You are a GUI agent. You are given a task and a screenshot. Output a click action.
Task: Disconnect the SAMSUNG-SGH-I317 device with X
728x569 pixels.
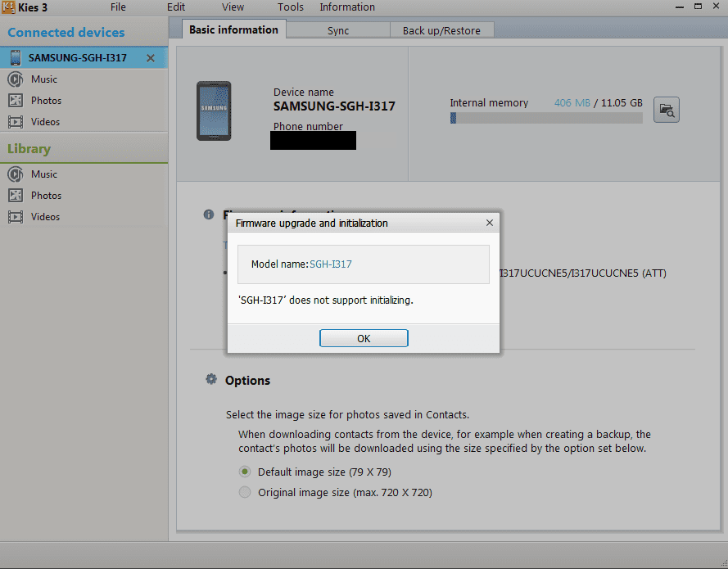coord(151,58)
